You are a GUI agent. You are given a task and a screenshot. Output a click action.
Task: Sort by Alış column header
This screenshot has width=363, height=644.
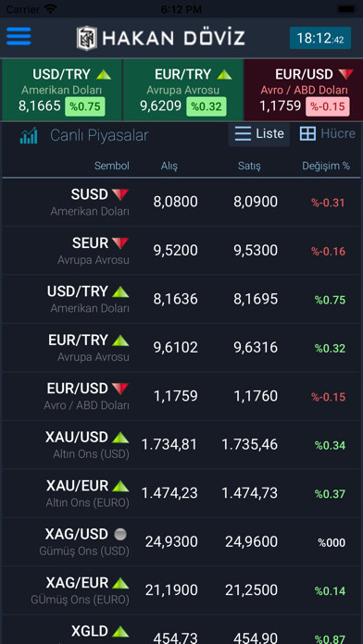[169, 166]
